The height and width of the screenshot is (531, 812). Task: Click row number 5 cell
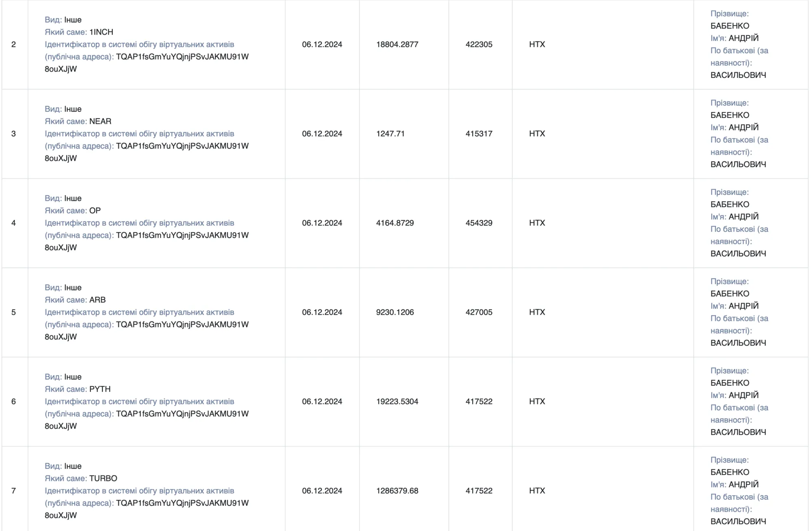(14, 312)
